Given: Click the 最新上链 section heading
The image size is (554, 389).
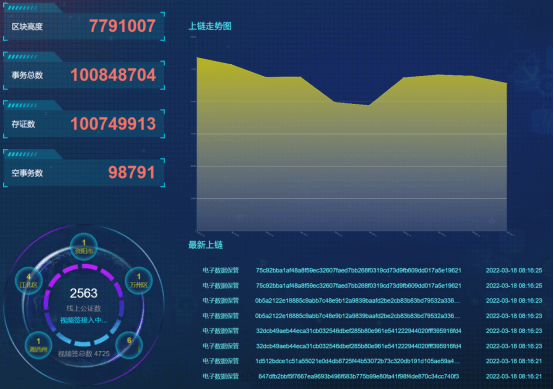Looking at the screenshot, I should (x=206, y=245).
